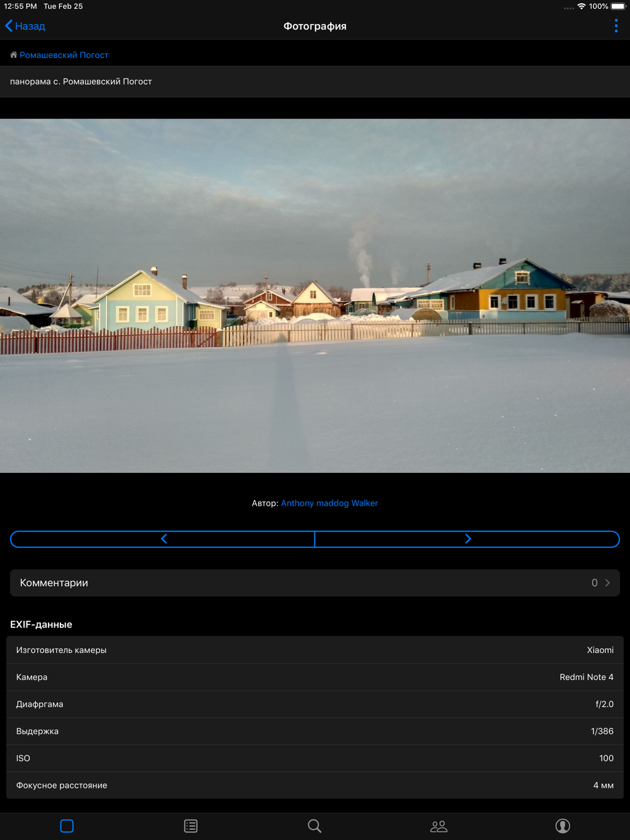Viewport: 630px width, 840px height.
Task: Go back with the Назад button
Action: click(x=25, y=26)
